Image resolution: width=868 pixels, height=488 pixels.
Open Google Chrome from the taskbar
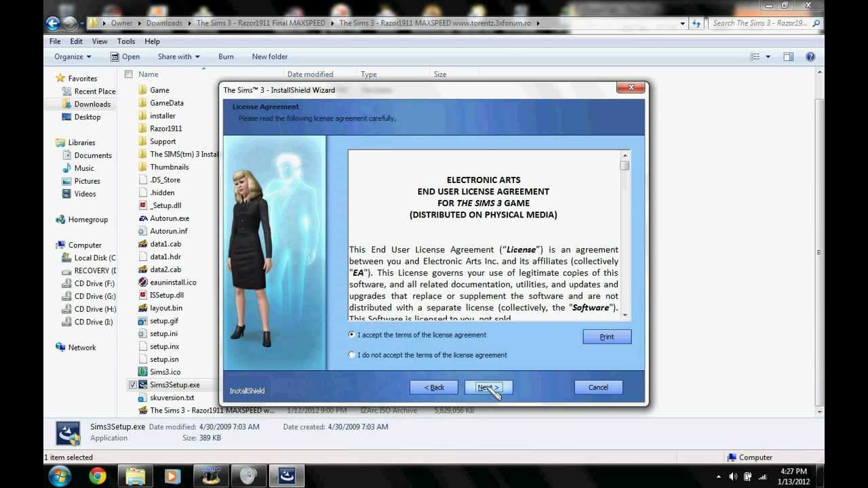(98, 476)
